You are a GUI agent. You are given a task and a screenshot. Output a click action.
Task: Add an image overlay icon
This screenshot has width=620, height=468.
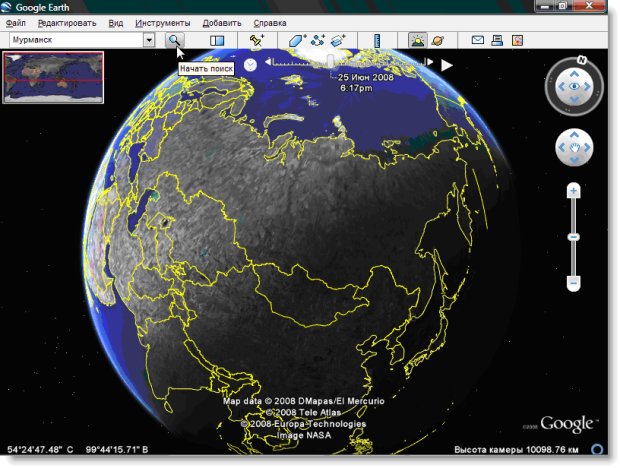[338, 40]
